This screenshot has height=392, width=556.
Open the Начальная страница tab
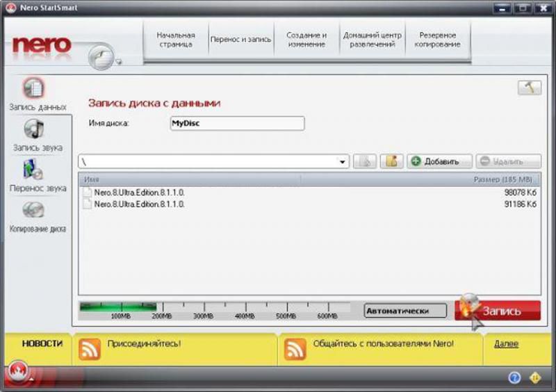(175, 40)
